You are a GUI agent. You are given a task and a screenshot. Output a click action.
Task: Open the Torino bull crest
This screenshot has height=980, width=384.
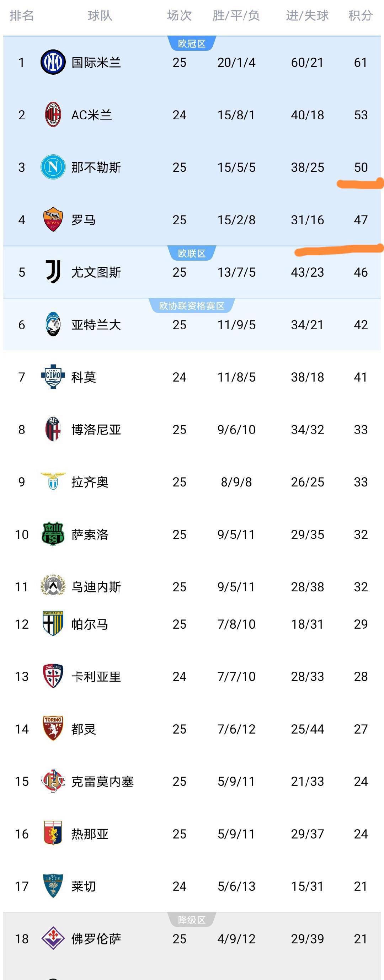click(53, 729)
